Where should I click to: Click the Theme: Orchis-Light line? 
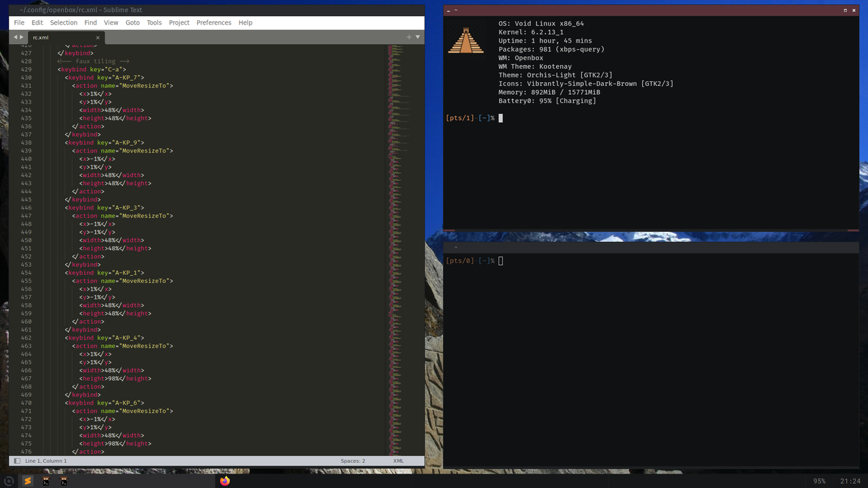555,75
